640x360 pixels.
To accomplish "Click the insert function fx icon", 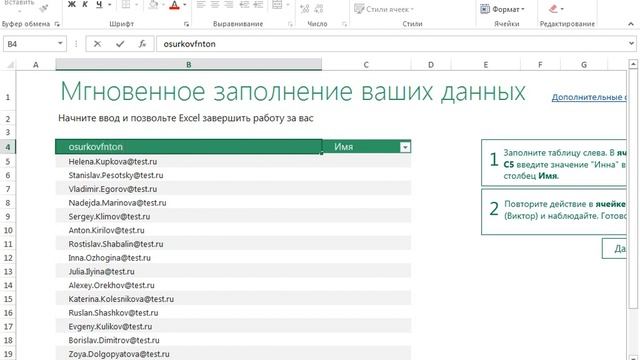I will click(142, 44).
